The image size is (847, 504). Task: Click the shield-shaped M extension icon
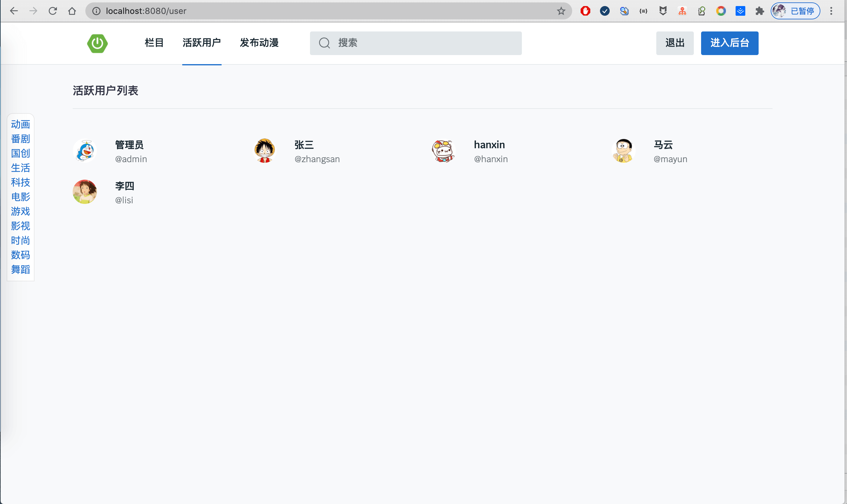(663, 11)
